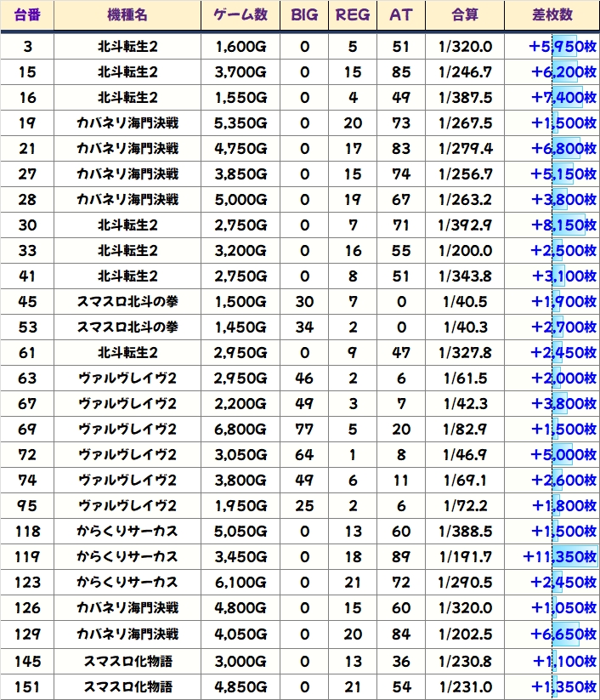The image size is (600, 700).
Task: Select the AT count 89 cell
Action: (401, 557)
